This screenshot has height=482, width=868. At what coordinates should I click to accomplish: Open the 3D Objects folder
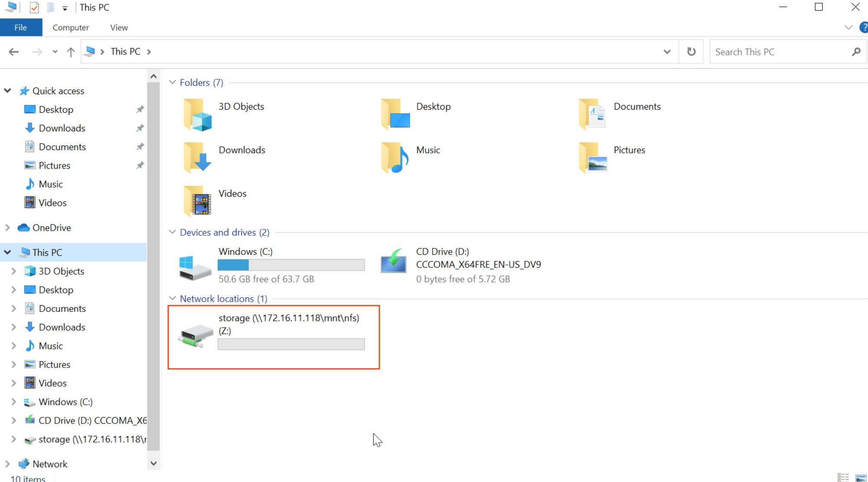(198, 115)
